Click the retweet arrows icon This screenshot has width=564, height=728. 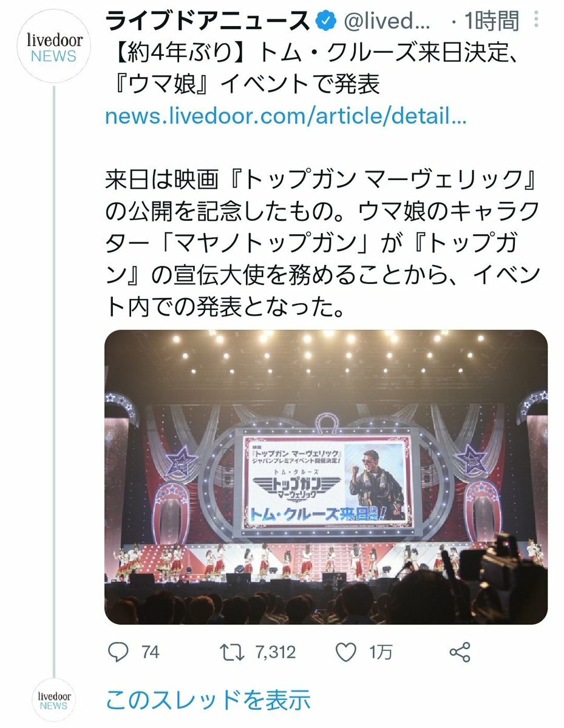233,652
